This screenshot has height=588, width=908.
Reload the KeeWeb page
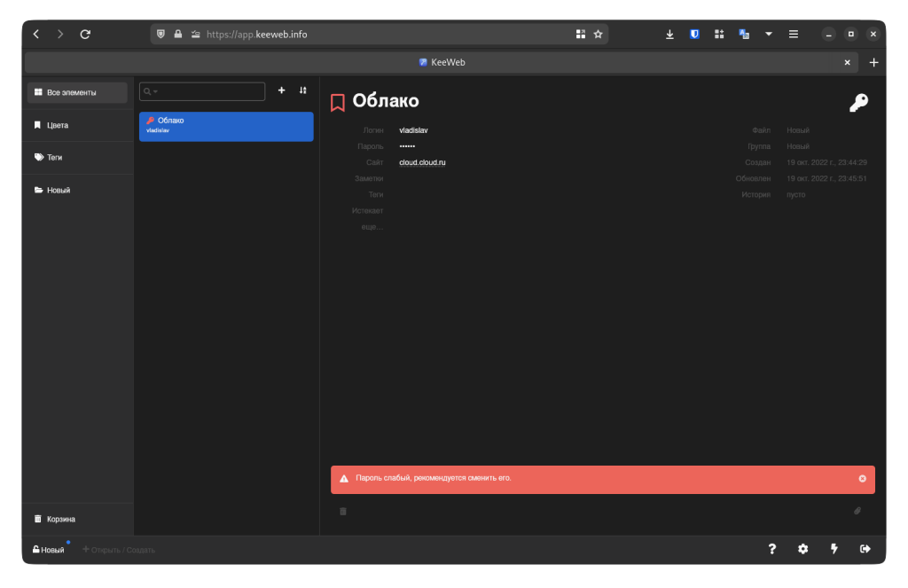[85, 35]
